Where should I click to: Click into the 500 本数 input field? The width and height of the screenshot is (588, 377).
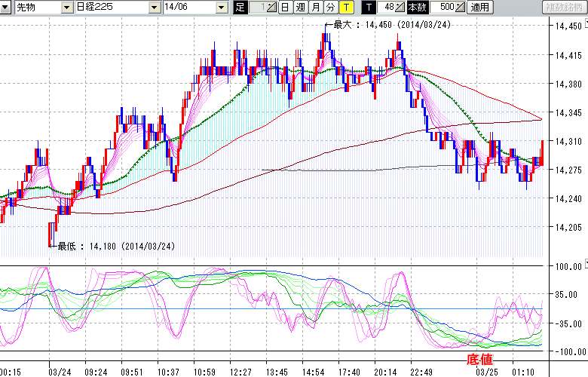pos(443,8)
